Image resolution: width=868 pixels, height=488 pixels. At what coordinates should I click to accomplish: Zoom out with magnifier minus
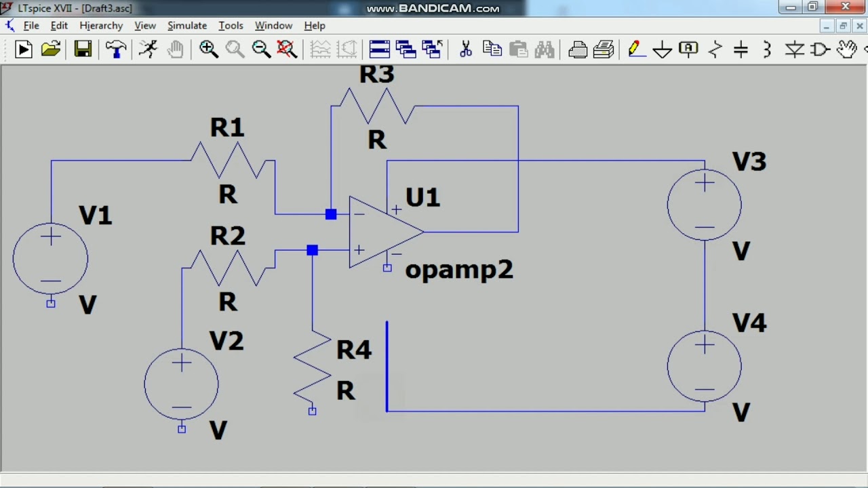coord(261,49)
